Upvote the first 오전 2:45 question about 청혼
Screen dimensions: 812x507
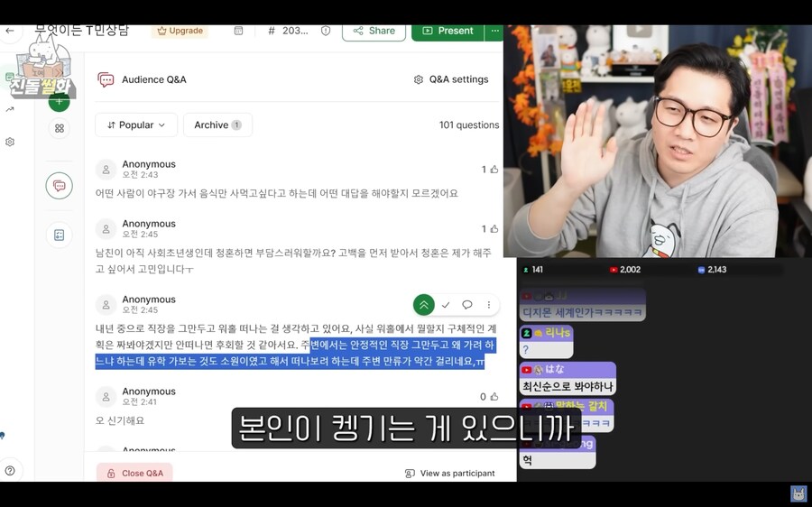(490, 229)
